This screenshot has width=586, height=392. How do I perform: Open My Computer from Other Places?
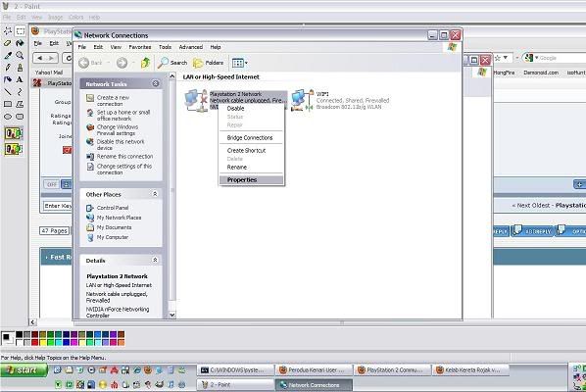112,237
